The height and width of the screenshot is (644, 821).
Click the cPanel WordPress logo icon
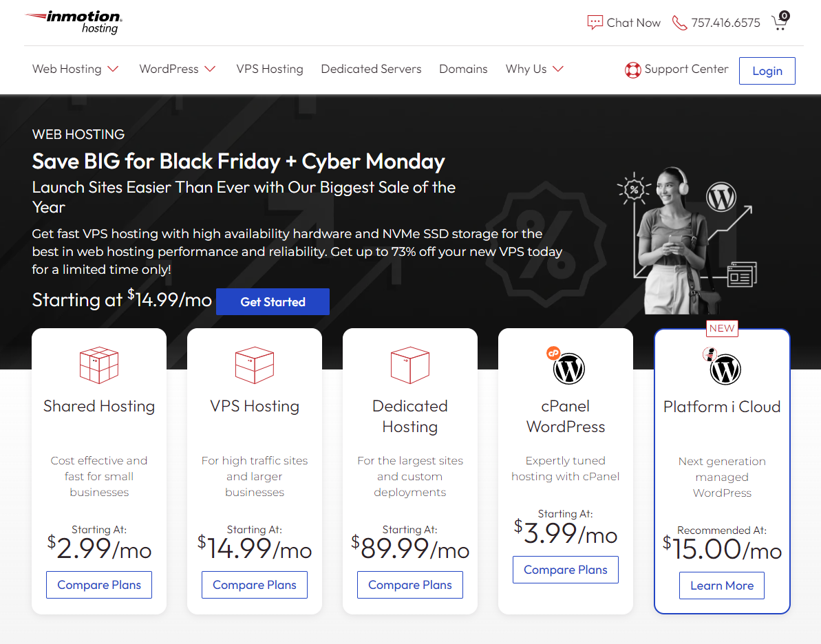click(x=567, y=367)
